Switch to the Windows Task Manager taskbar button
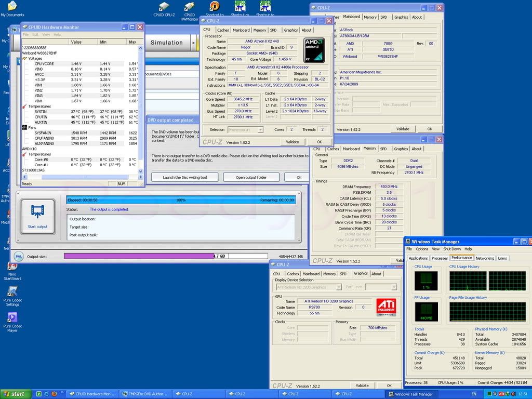Viewport: 532px width, 399px height. coord(411,394)
